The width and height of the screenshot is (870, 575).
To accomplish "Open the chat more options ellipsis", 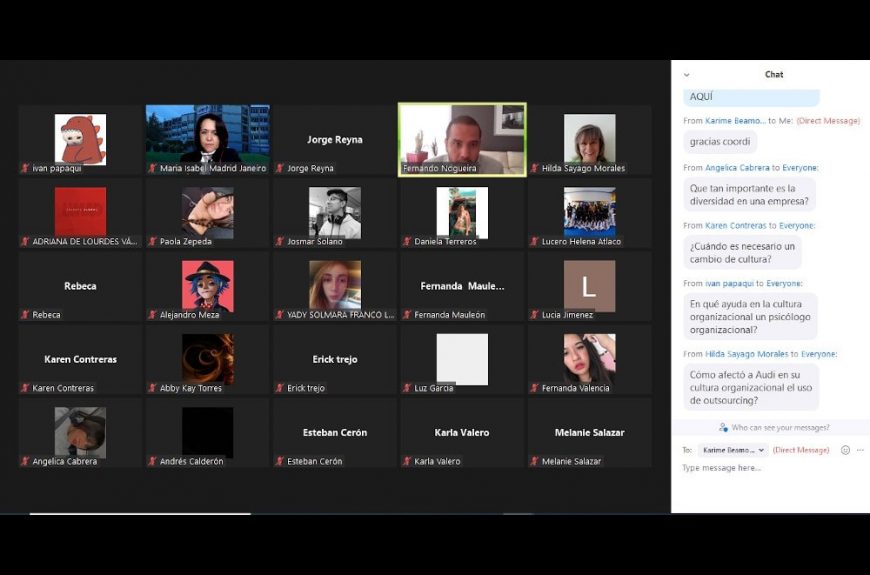I will 860,450.
